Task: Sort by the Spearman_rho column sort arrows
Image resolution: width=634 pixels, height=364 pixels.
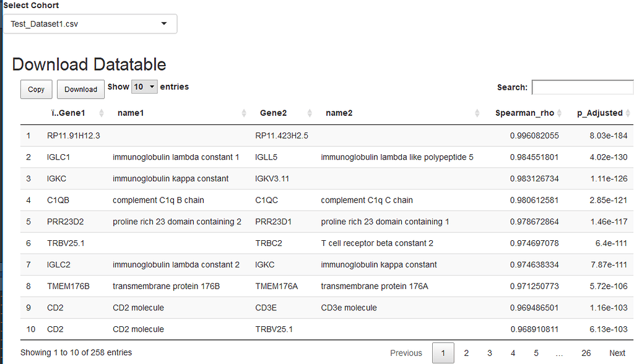Action: (x=560, y=113)
